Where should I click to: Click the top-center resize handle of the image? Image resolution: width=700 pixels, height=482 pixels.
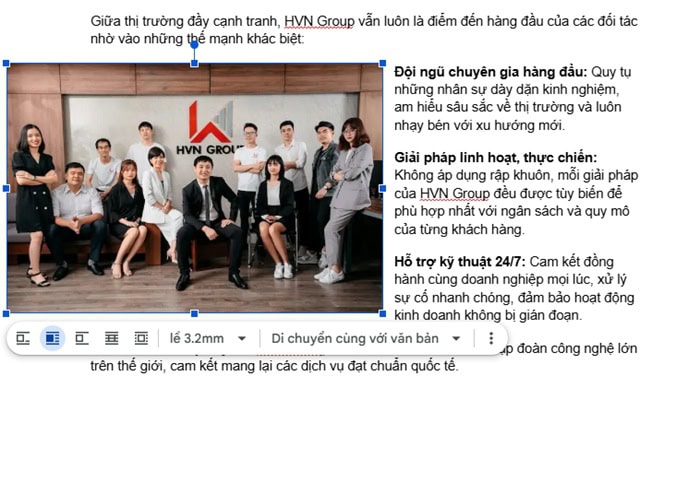194,63
